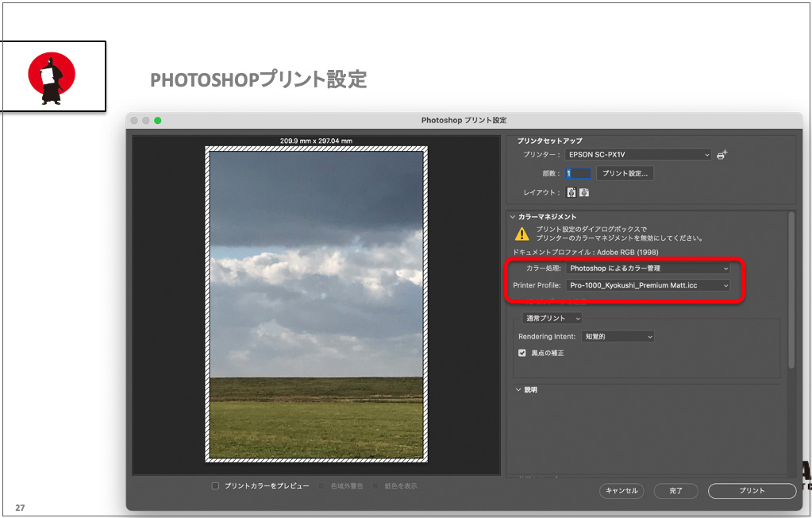Click the slide page number 27

[20, 508]
